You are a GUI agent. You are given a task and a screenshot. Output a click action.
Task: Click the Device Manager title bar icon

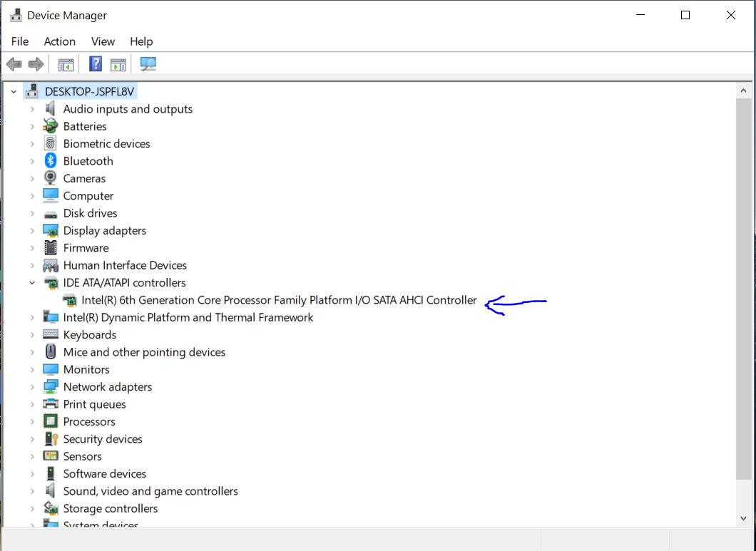coord(16,15)
